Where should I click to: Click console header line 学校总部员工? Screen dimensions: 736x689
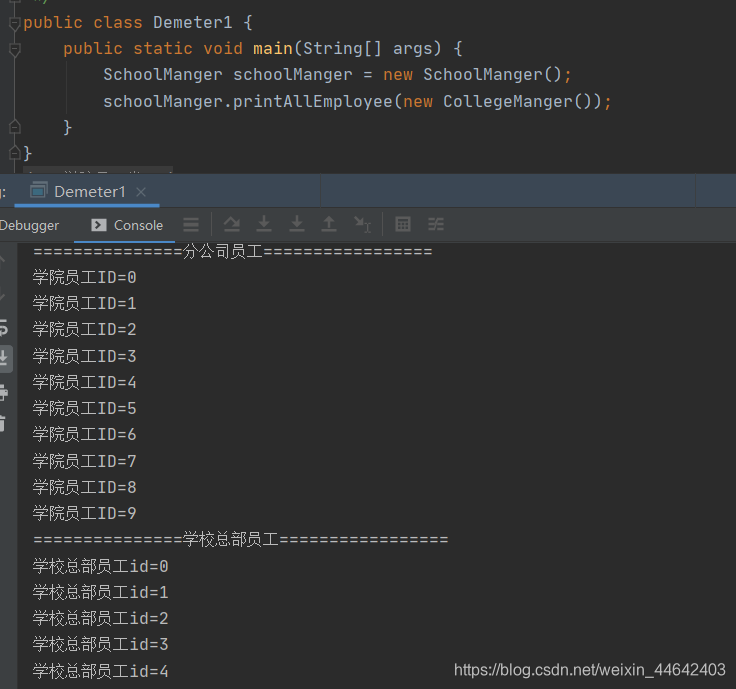coord(240,540)
